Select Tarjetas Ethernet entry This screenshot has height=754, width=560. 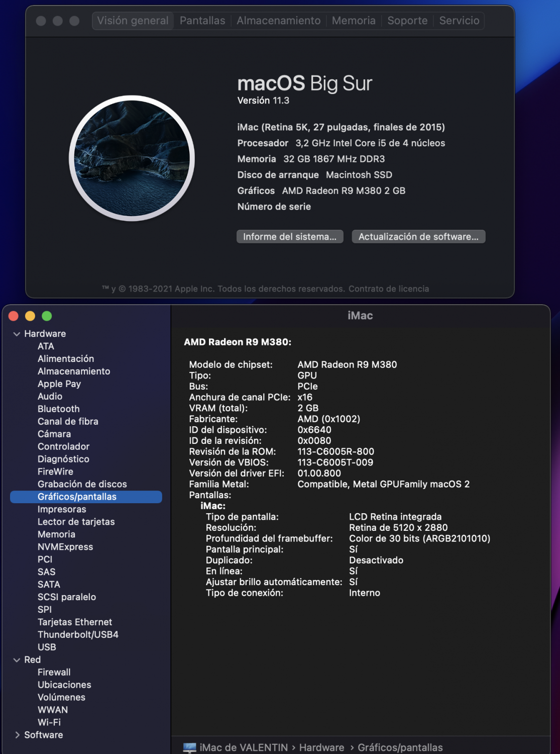pos(75,622)
